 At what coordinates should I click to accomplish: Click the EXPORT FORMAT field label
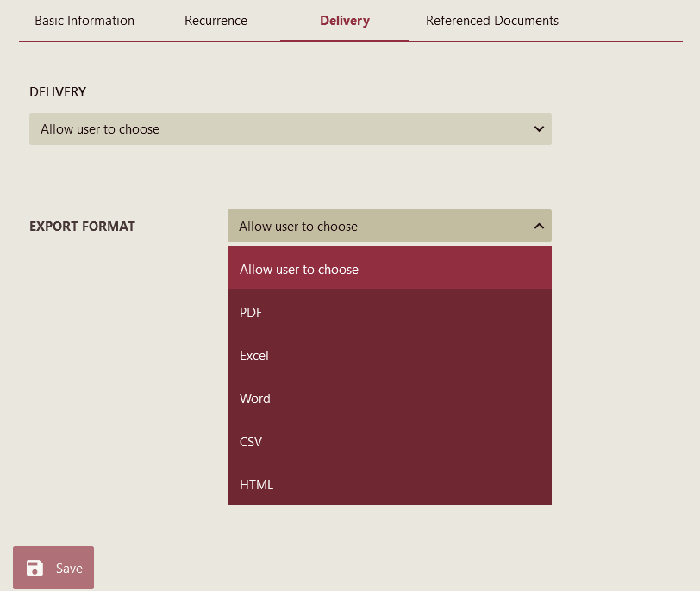pos(82,227)
